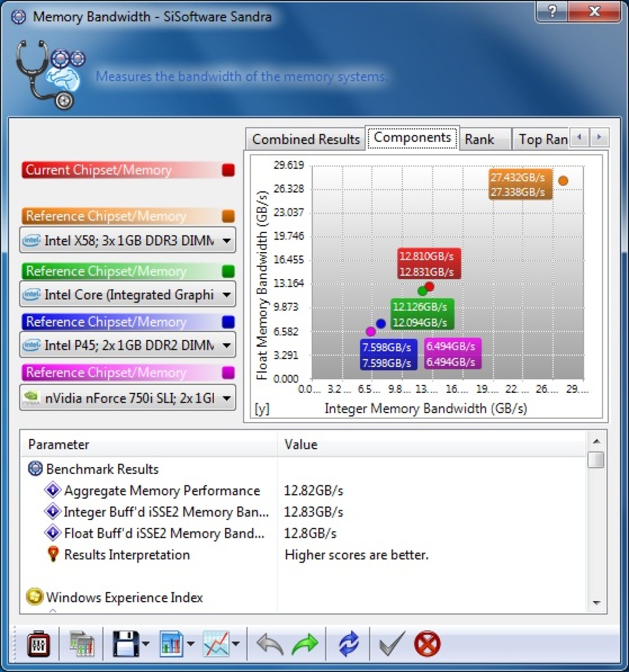Switch to the Rank tab
The height and width of the screenshot is (672, 629).
click(485, 139)
